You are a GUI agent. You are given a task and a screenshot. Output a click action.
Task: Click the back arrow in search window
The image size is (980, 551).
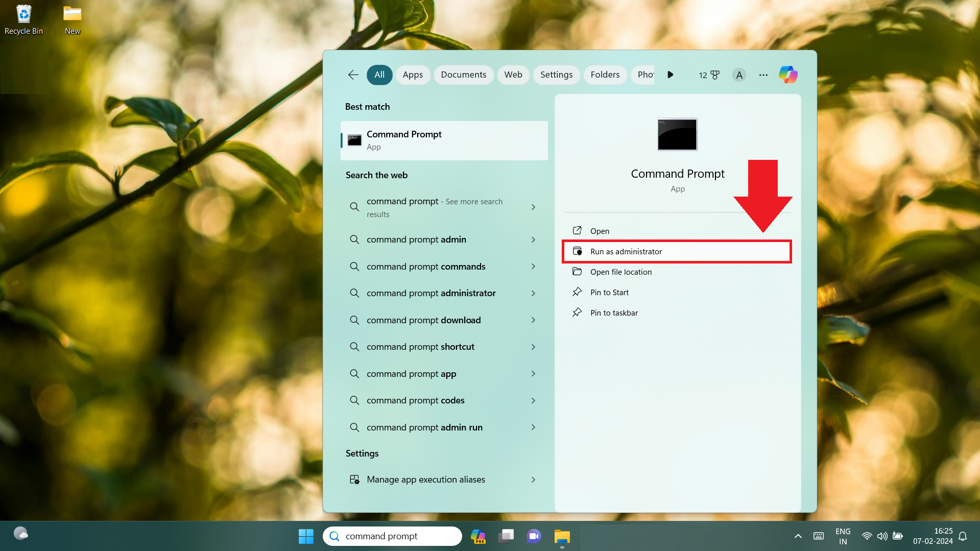click(x=353, y=75)
